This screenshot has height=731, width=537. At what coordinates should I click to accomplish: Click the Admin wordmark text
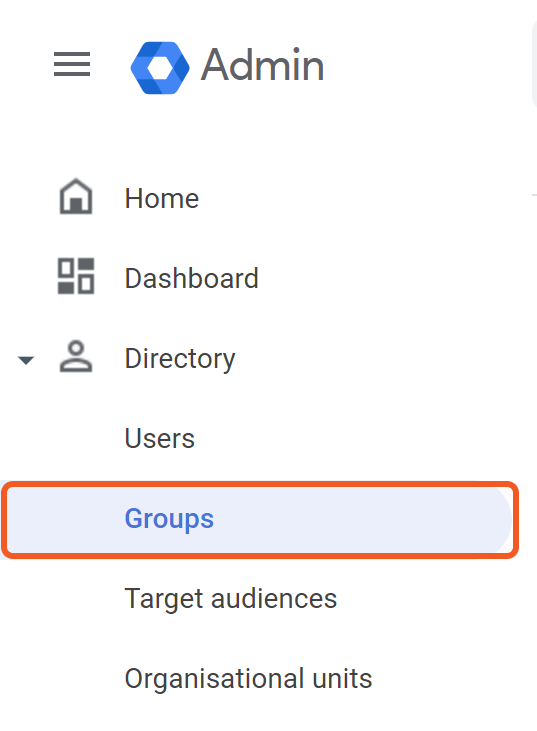coord(262,65)
